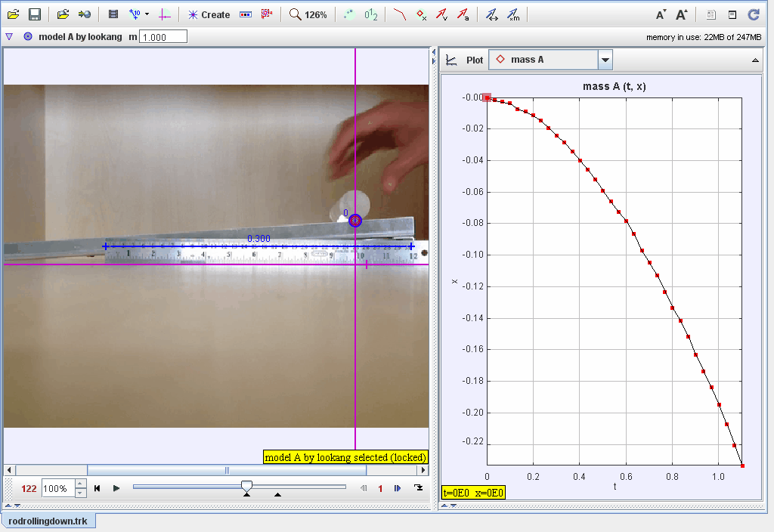774x532 pixels.
Task: Click the 126% zoom level
Action: [316, 15]
